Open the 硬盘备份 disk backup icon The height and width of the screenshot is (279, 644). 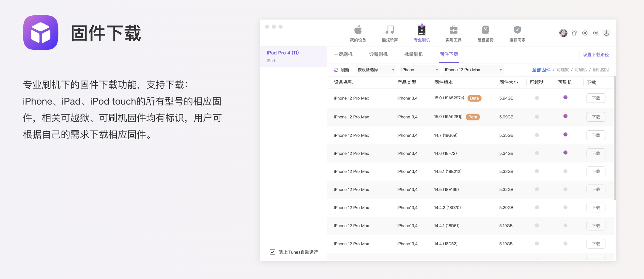pos(485,30)
